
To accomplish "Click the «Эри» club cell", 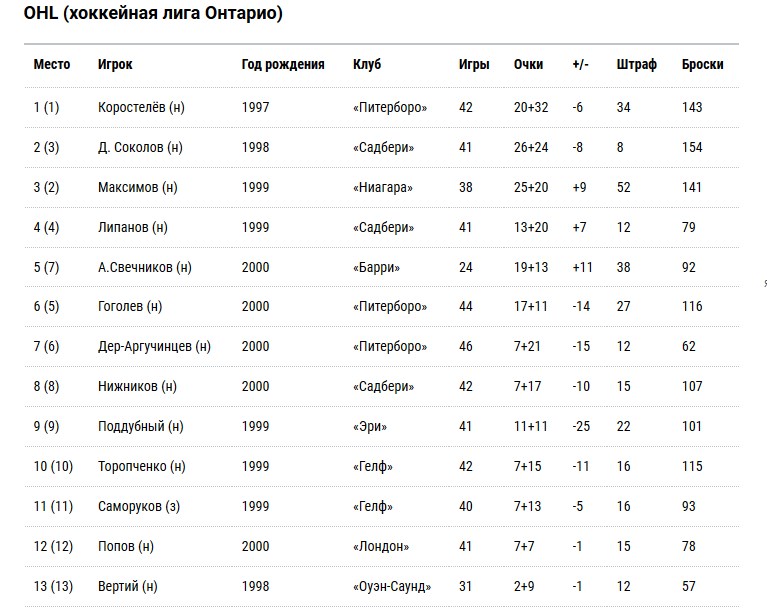I will tap(370, 426).
